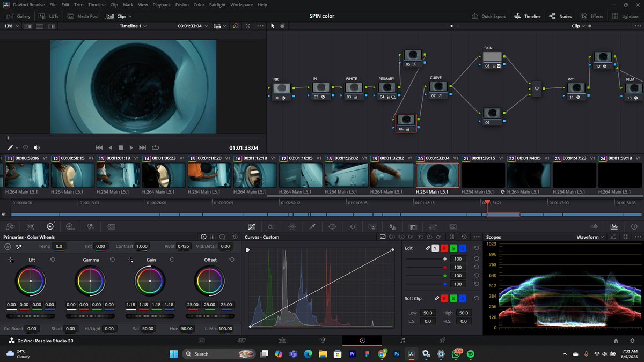Open the Color Match palette
This screenshot has width=644, height=362.
click(x=30, y=227)
